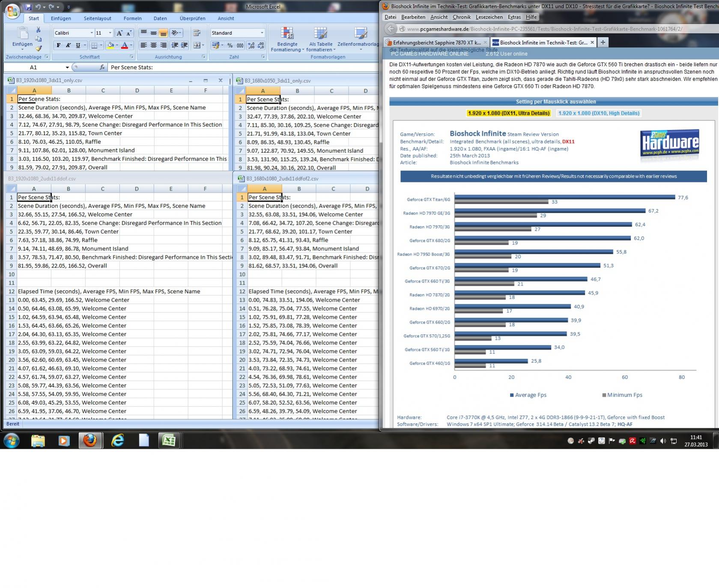Decrease indent in Ausrichtung group

click(x=175, y=45)
